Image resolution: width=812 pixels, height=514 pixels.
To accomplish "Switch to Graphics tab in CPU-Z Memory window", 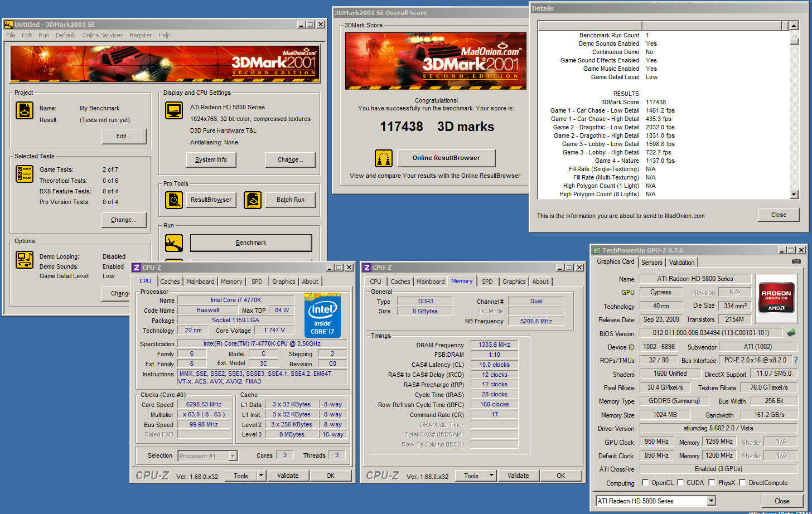I will coord(514,282).
